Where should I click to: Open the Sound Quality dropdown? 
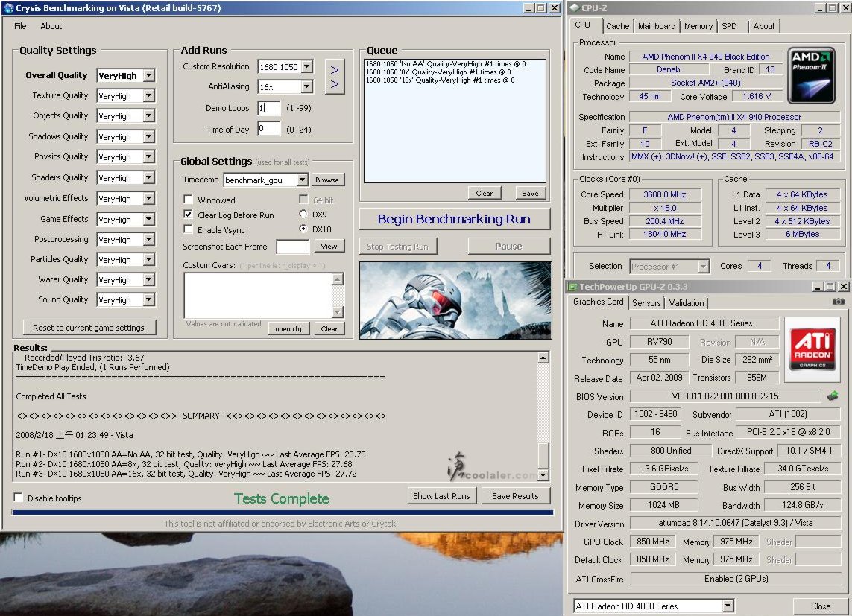tap(148, 299)
